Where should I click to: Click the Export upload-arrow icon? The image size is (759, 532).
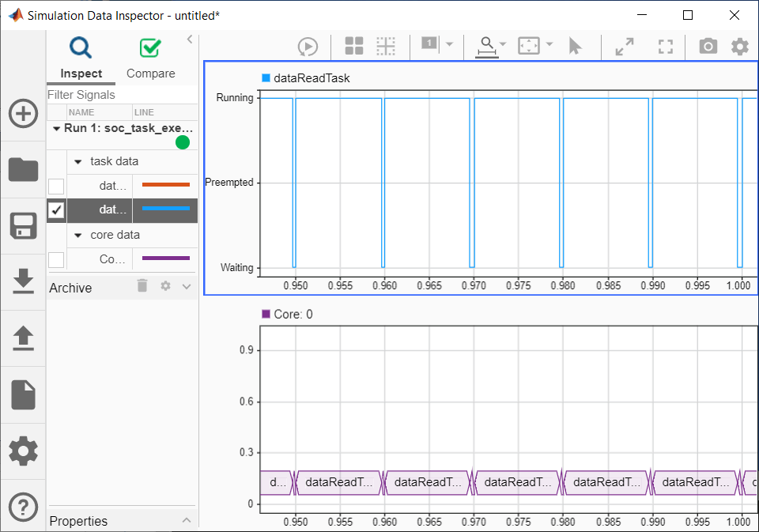tap(23, 338)
